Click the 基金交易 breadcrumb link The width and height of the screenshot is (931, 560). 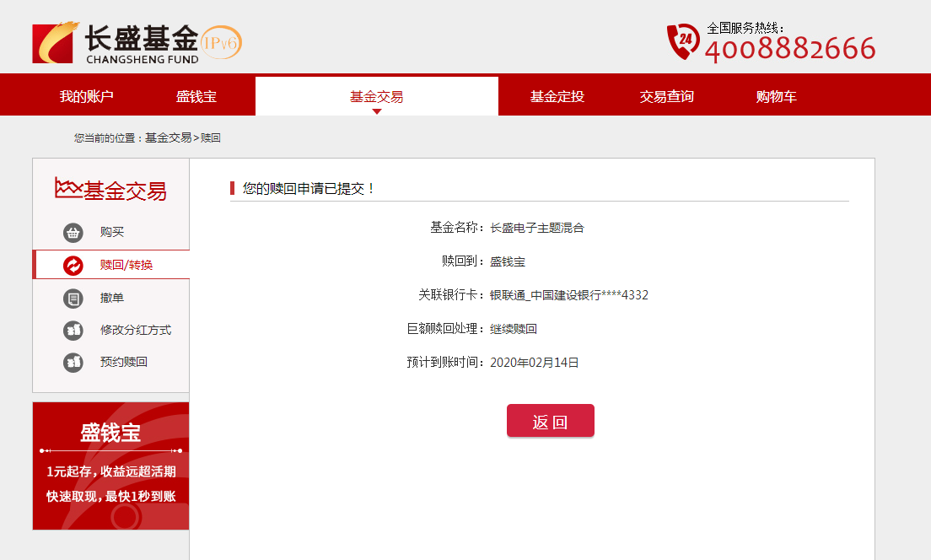(168, 137)
